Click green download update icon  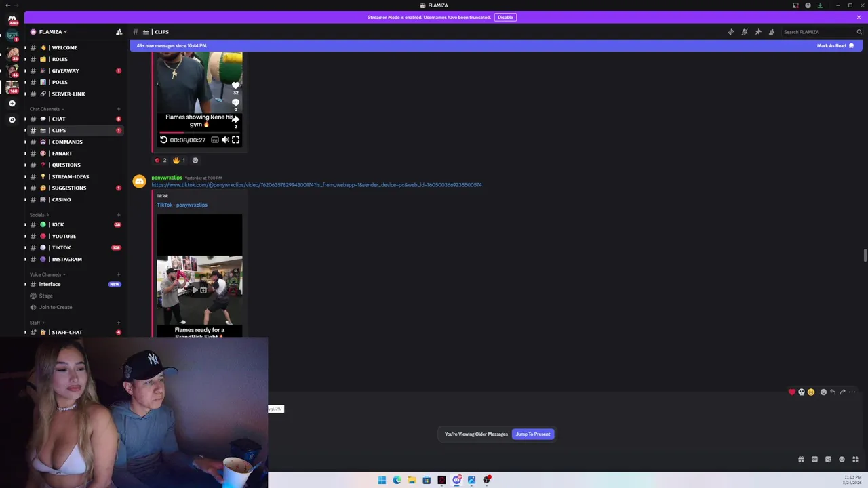click(820, 5)
